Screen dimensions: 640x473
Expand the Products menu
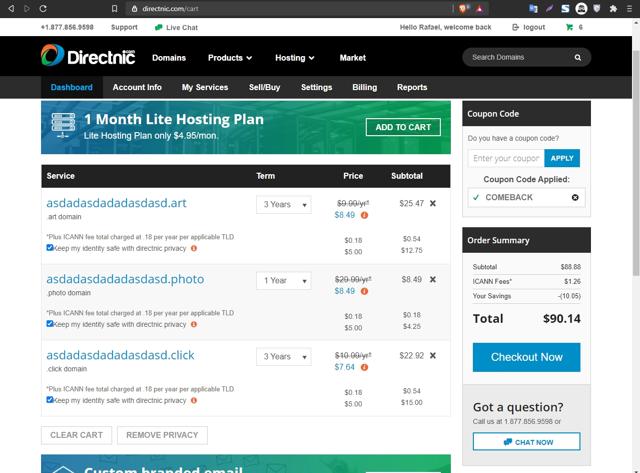pyautogui.click(x=230, y=58)
